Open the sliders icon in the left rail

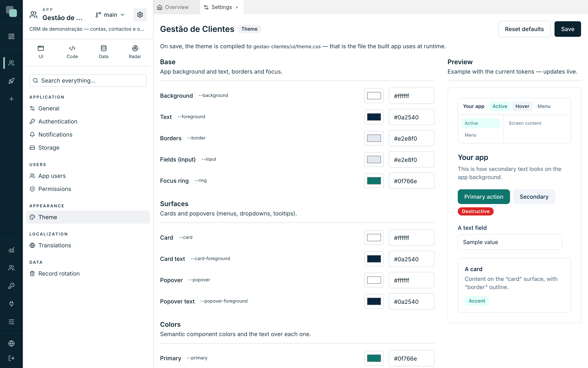11,322
